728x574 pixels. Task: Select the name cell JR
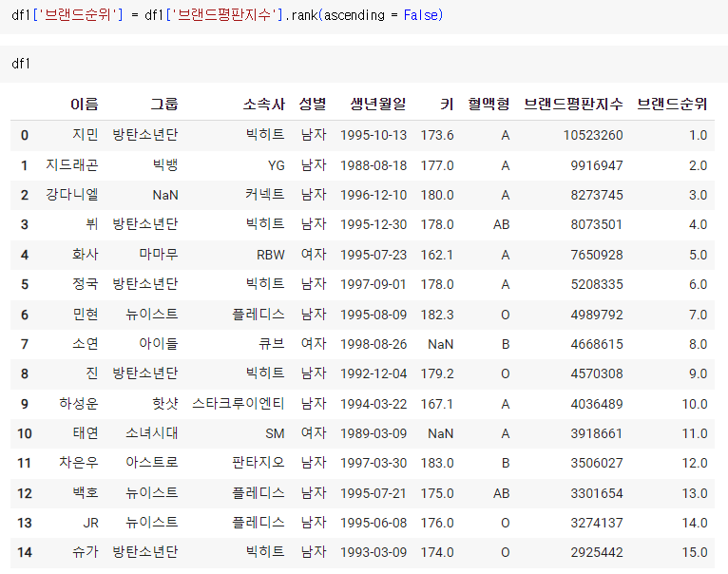click(90, 523)
